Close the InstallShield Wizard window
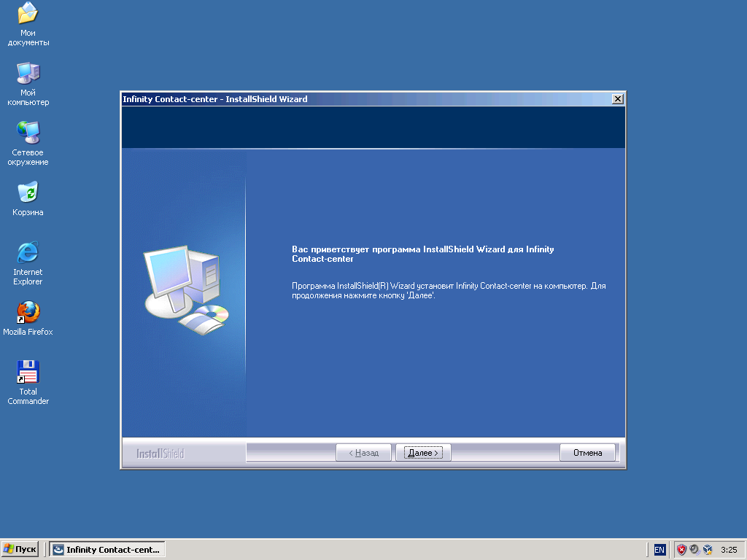The height and width of the screenshot is (560, 747). (x=617, y=98)
